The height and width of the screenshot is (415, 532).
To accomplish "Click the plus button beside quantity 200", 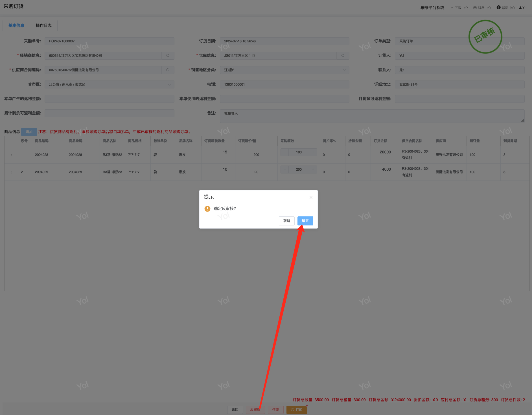I will 313,170.
